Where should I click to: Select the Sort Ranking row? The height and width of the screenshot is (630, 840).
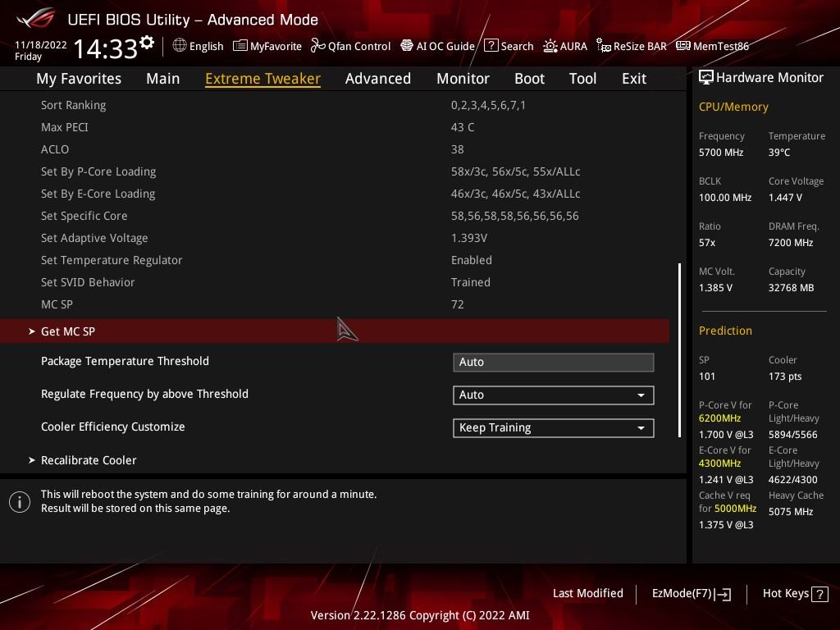pyautogui.click(x=335, y=105)
